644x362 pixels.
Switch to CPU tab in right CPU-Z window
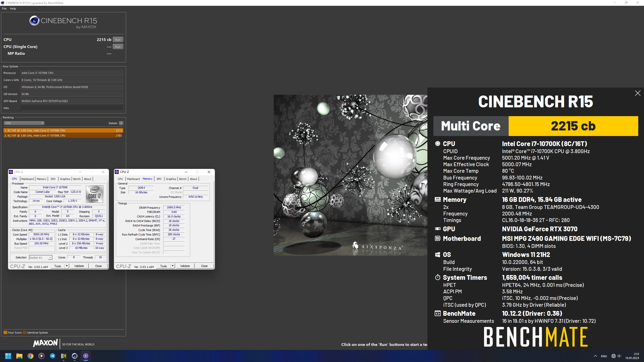click(120, 179)
